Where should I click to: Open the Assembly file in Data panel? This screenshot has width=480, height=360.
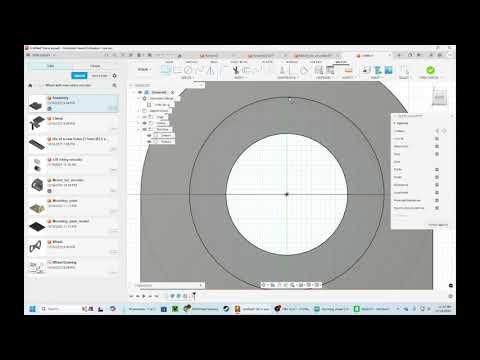[x=73, y=103]
